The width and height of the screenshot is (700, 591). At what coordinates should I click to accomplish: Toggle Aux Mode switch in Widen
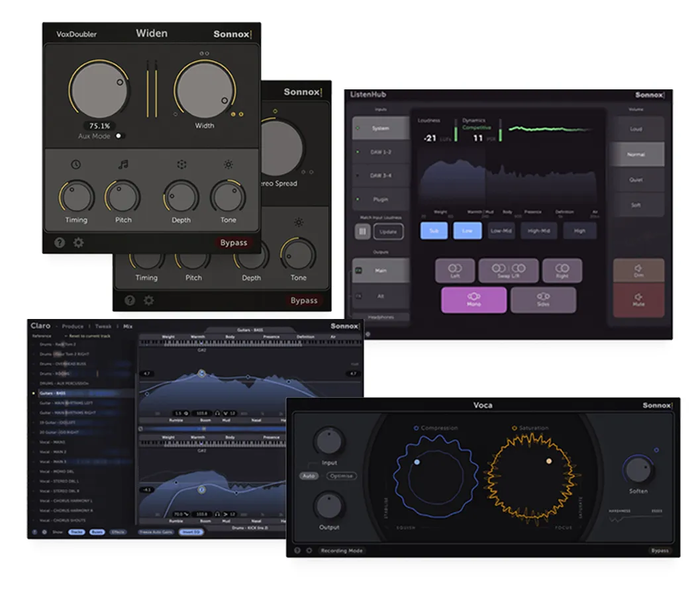(x=120, y=136)
